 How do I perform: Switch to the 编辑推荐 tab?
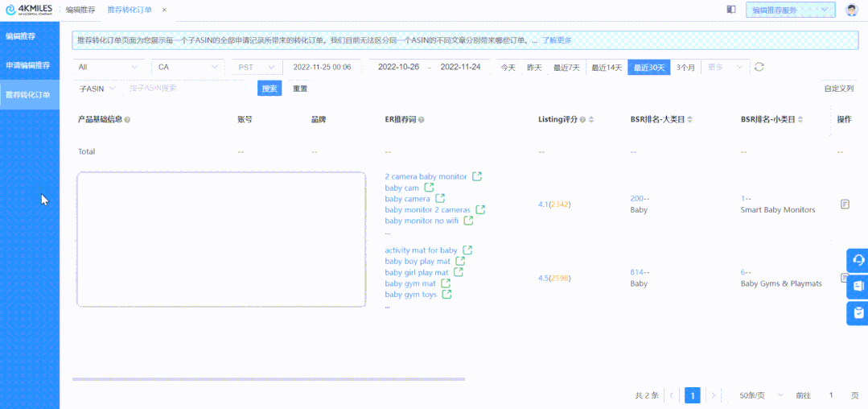click(x=80, y=10)
